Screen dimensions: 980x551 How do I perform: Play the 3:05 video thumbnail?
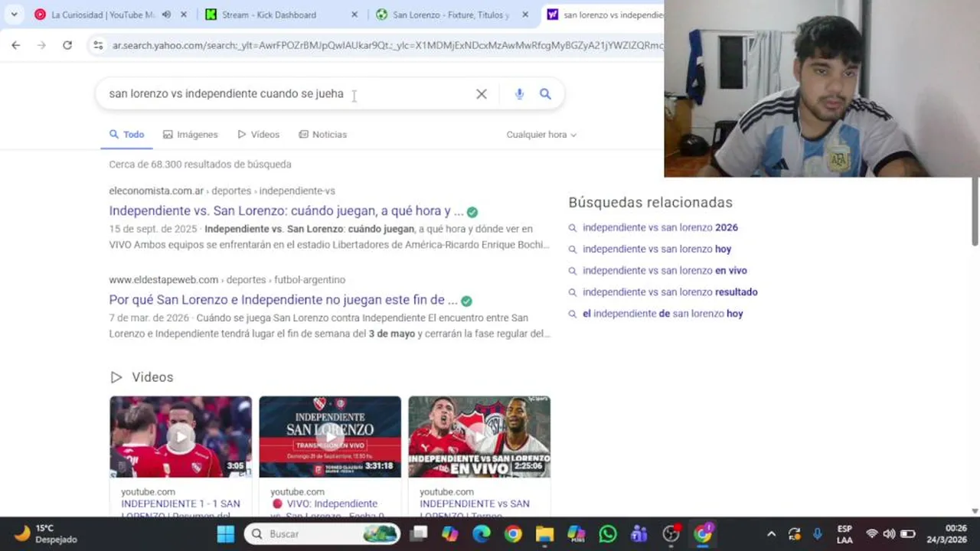tap(181, 437)
